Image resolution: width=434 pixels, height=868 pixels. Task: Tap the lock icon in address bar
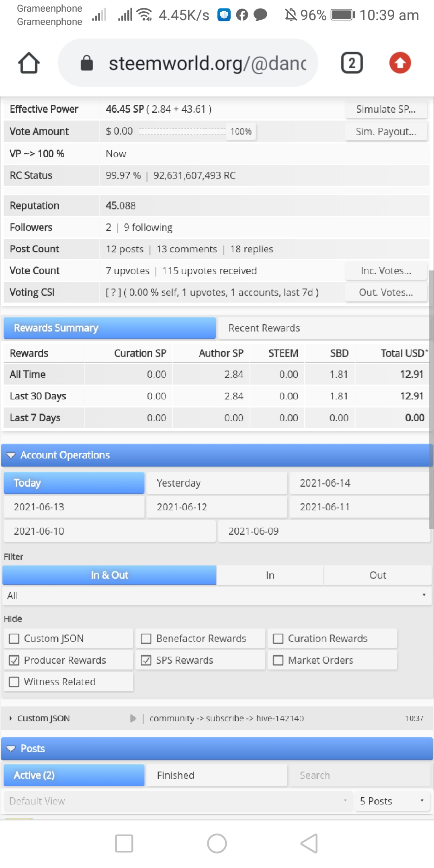tap(87, 63)
